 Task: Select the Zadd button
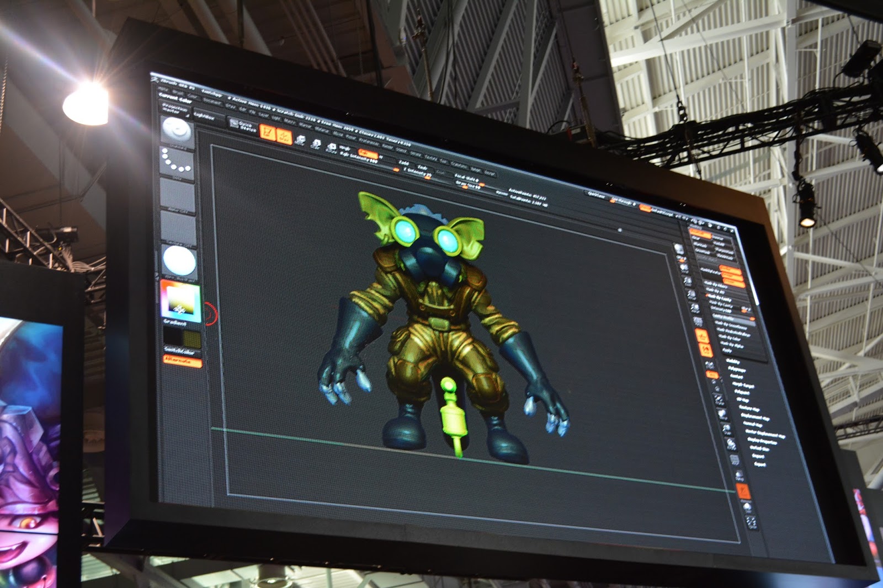click(x=404, y=163)
